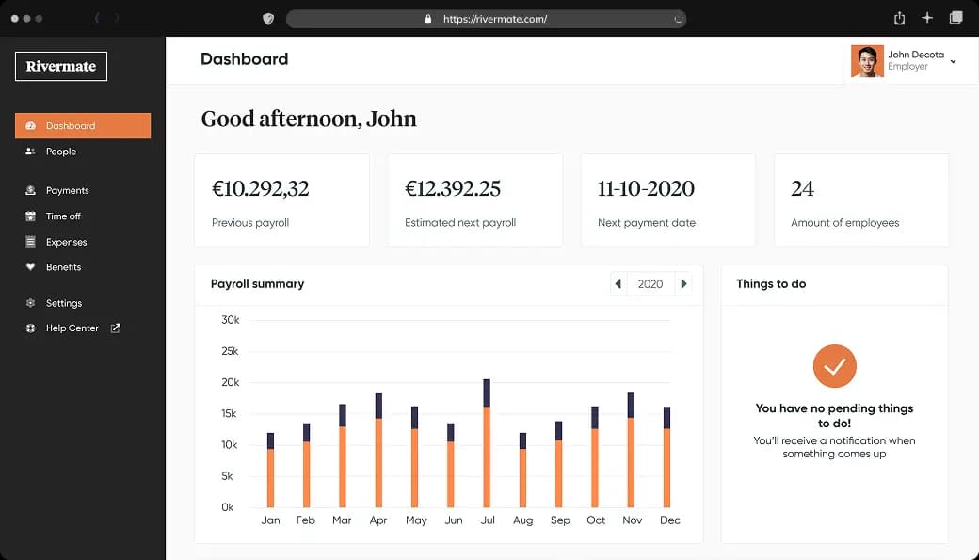Click the People icon in sidebar
Image resolution: width=979 pixels, height=560 pixels.
click(x=31, y=152)
